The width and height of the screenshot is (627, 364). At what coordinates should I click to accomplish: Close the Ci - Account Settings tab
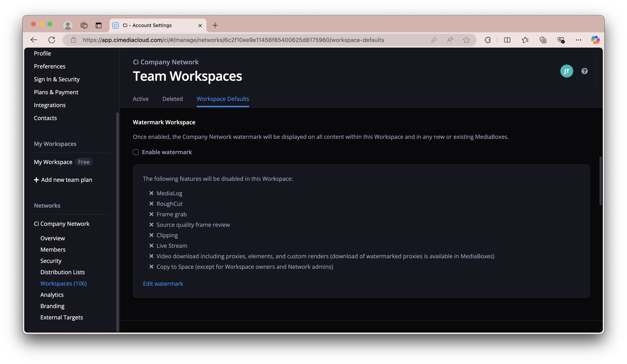[200, 25]
